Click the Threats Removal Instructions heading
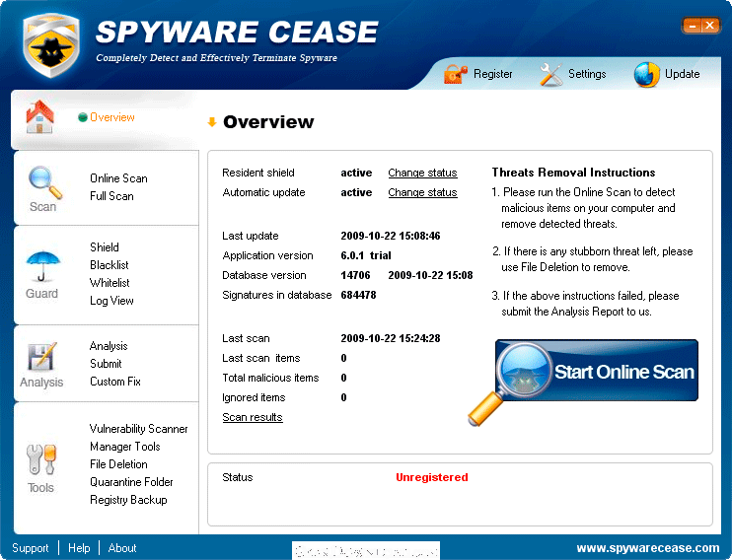This screenshot has height=560, width=732. coord(573,173)
